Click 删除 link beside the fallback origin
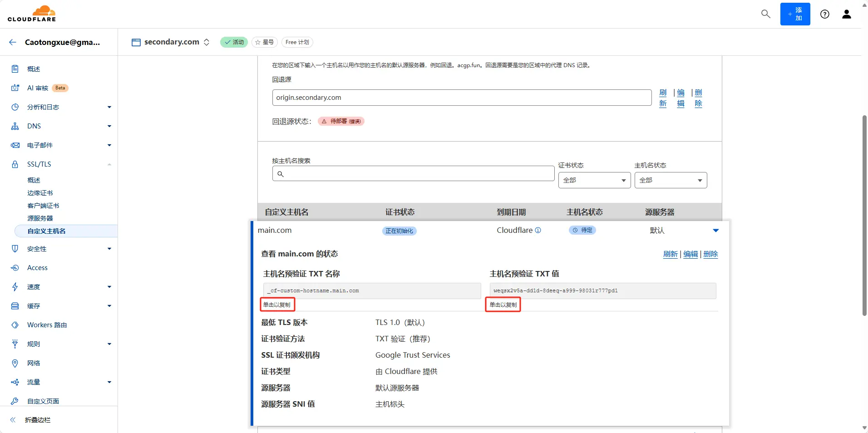The image size is (868, 433). (698, 98)
